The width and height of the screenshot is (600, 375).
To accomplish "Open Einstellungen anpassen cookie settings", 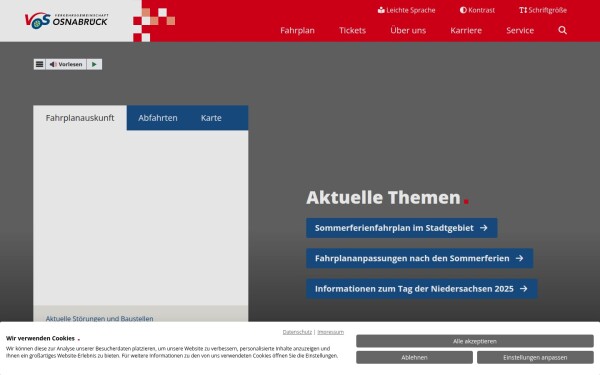I will click(535, 357).
